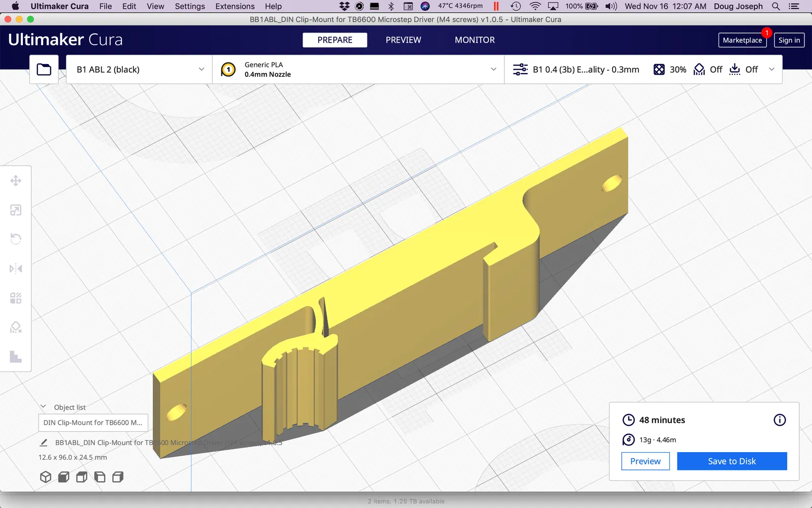The image size is (812, 508).
Task: Open the Doug Joseph user menu
Action: click(x=738, y=6)
